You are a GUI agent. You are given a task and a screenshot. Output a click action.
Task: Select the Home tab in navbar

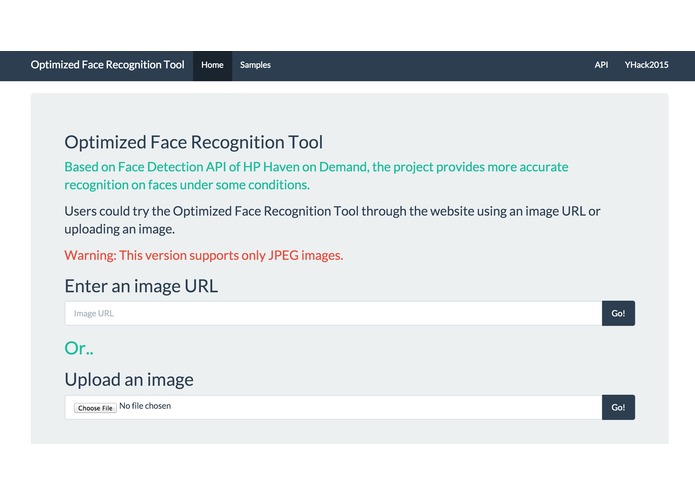(x=212, y=66)
